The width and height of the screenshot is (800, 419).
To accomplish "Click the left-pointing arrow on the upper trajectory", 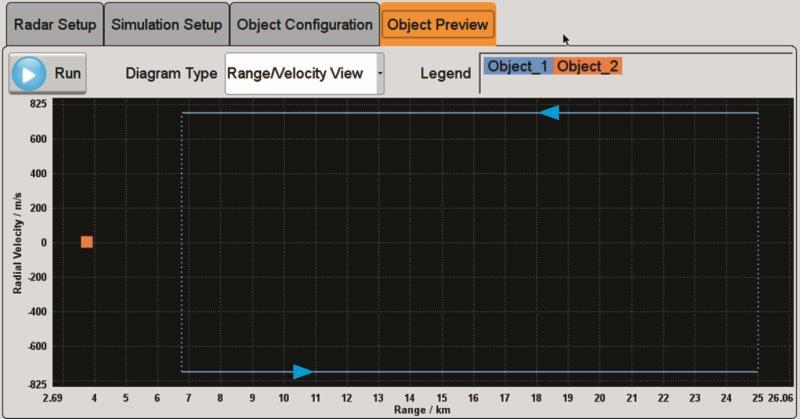I will pyautogui.click(x=549, y=113).
